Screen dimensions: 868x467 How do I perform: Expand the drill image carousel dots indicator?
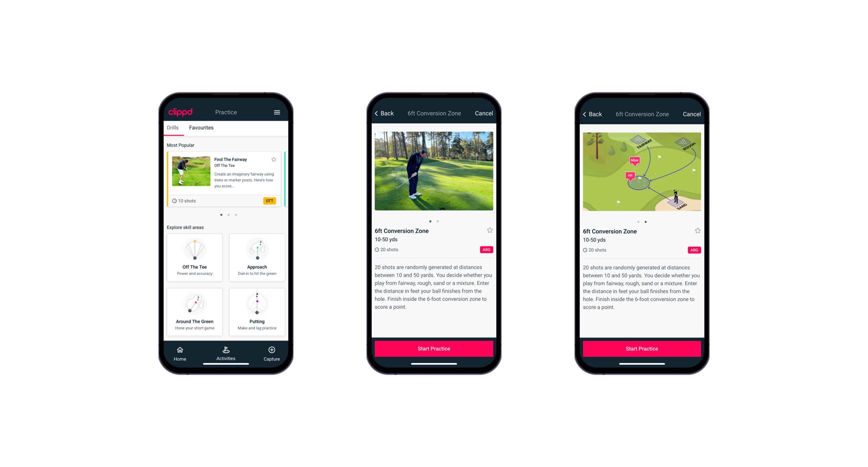click(434, 221)
